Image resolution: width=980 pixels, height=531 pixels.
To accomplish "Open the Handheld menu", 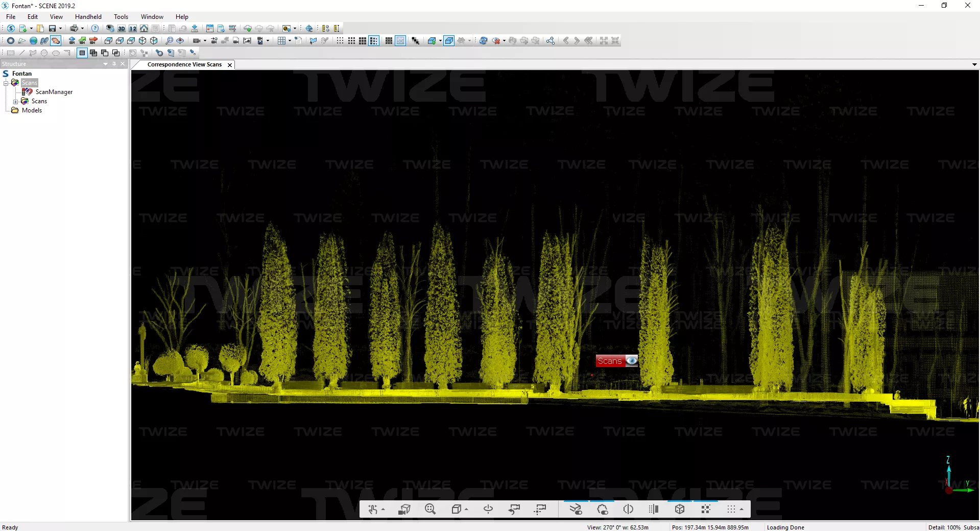I will [88, 17].
